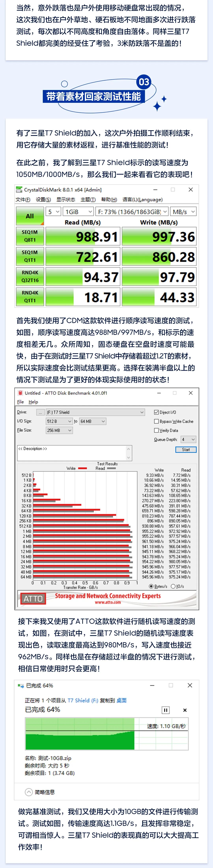The image size is (213, 868).
Task: Select the Bytes/s radio button
Action: (x=151, y=586)
